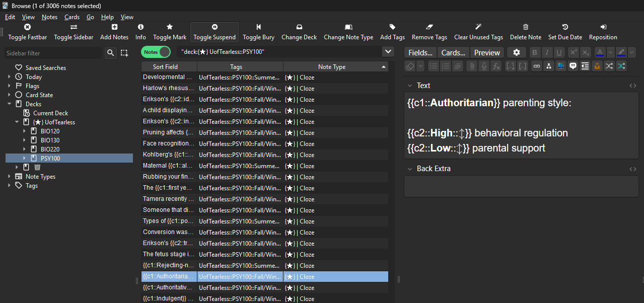
Task: Click the Fields... button
Action: click(420, 52)
